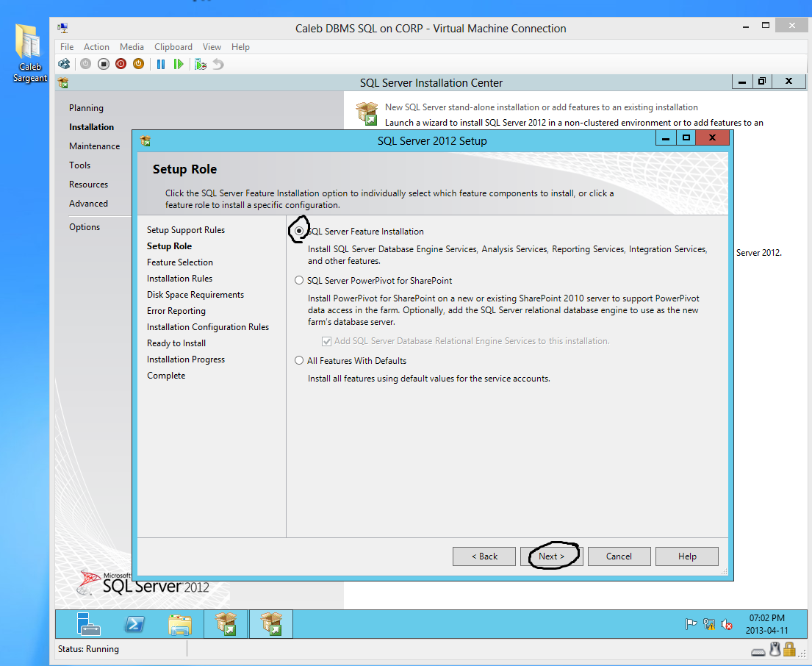Click the new stand-alone installation box icon

click(367, 113)
